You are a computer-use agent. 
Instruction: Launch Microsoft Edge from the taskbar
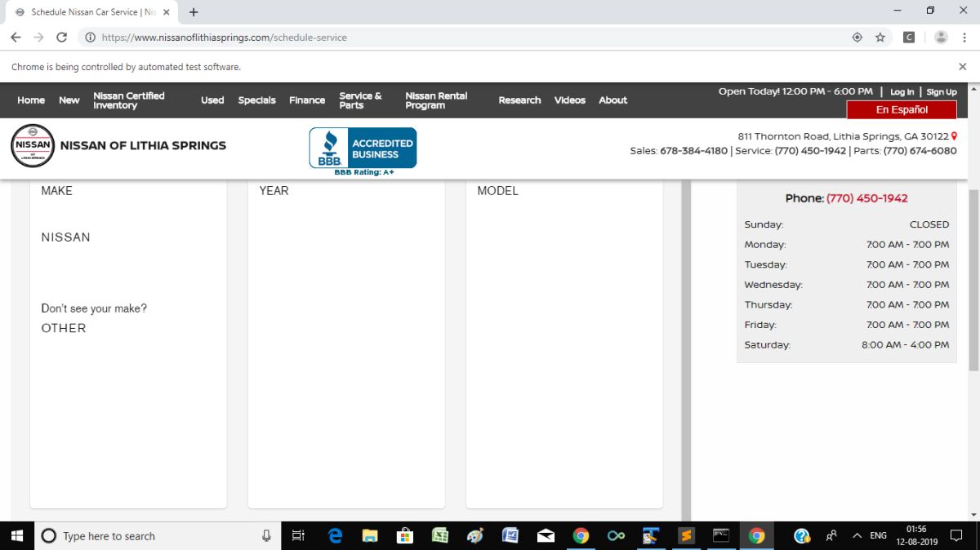click(335, 536)
